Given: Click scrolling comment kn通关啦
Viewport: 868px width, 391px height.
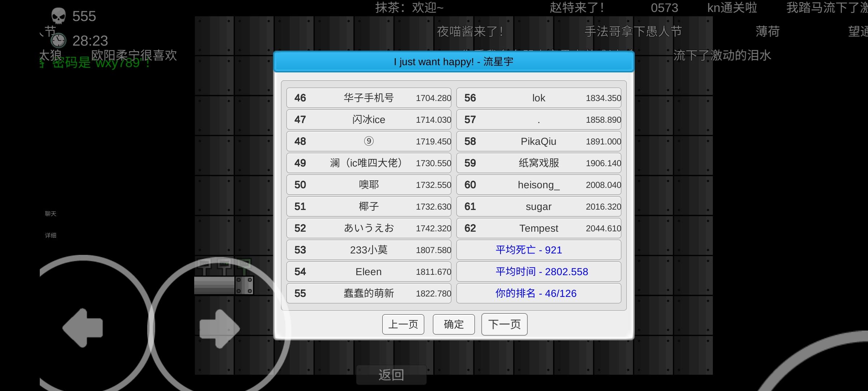Looking at the screenshot, I should 732,8.
